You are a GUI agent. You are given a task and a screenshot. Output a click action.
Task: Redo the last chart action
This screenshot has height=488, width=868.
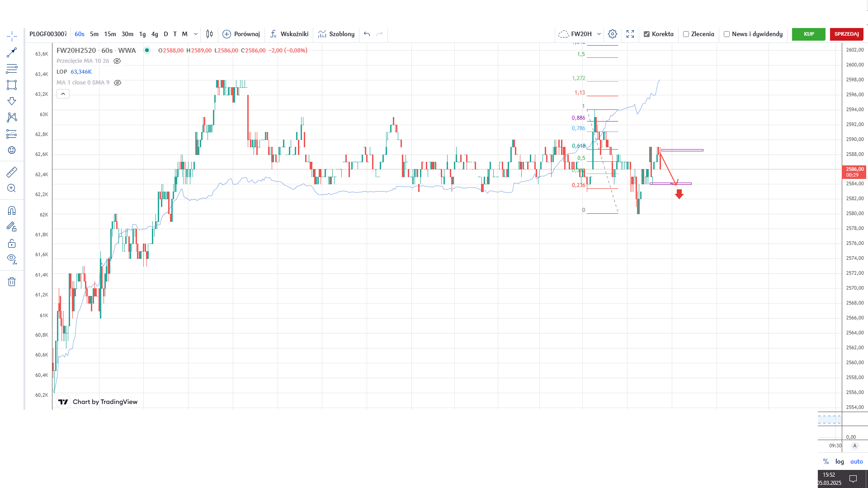[380, 34]
